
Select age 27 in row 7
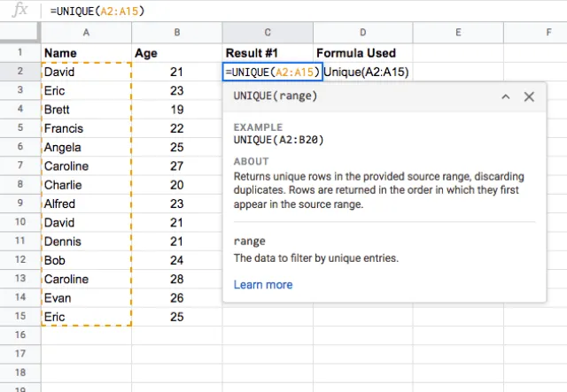pyautogui.click(x=177, y=165)
